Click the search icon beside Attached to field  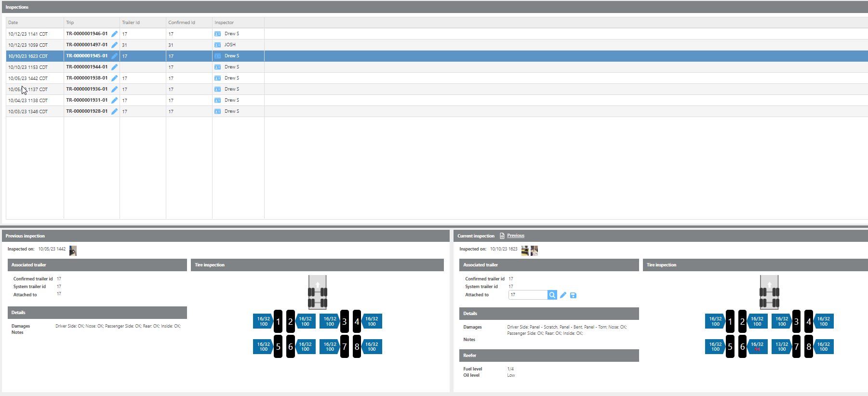[552, 295]
